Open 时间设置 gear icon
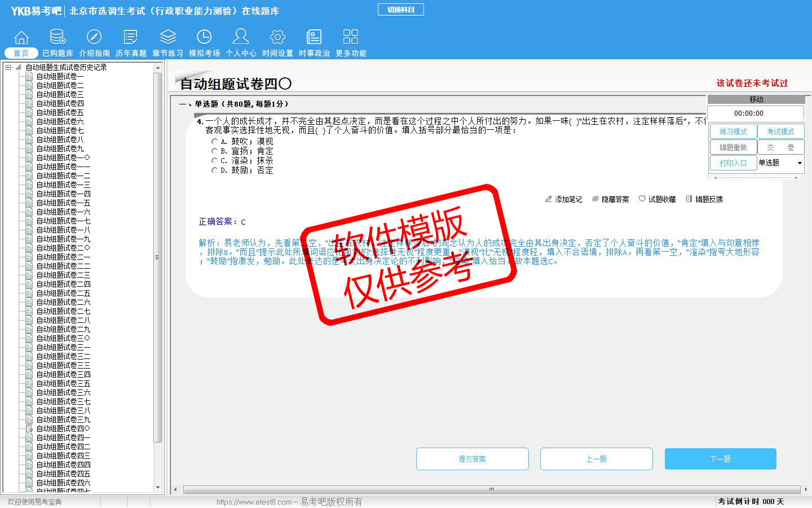 coord(277,37)
